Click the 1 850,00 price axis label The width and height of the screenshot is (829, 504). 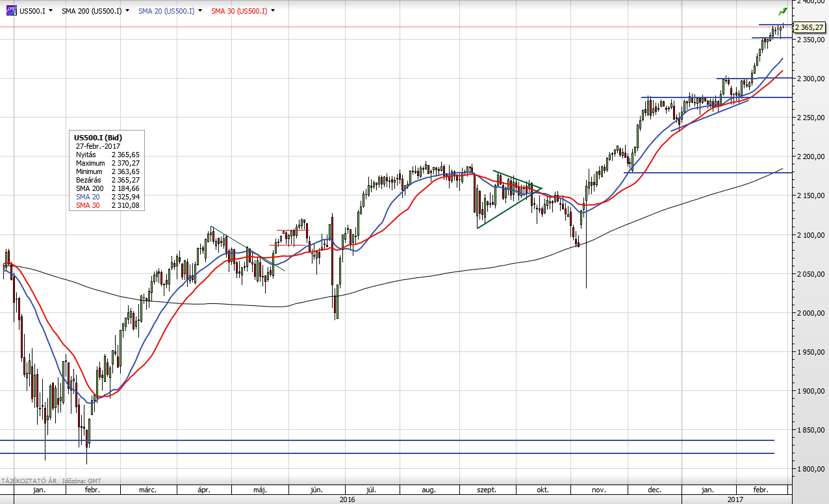[x=810, y=430]
